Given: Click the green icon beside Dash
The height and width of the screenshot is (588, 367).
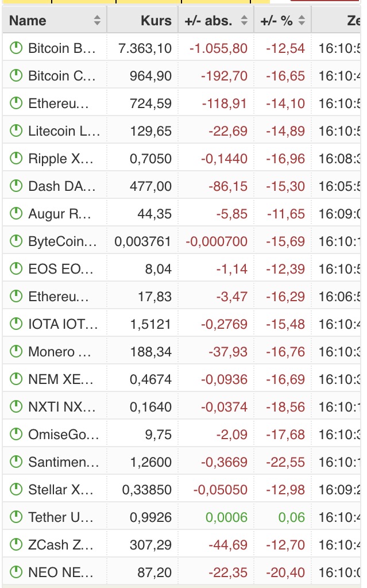Looking at the screenshot, I should [16, 186].
